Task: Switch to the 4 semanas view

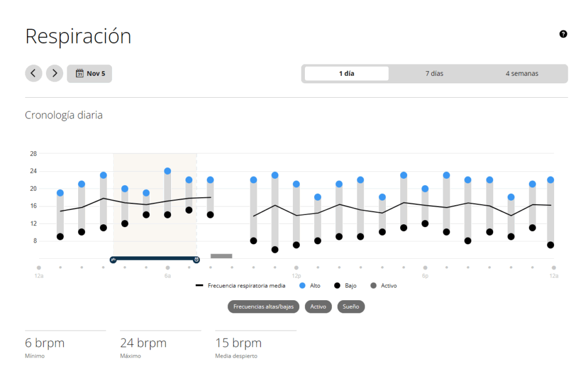Action: [521, 74]
